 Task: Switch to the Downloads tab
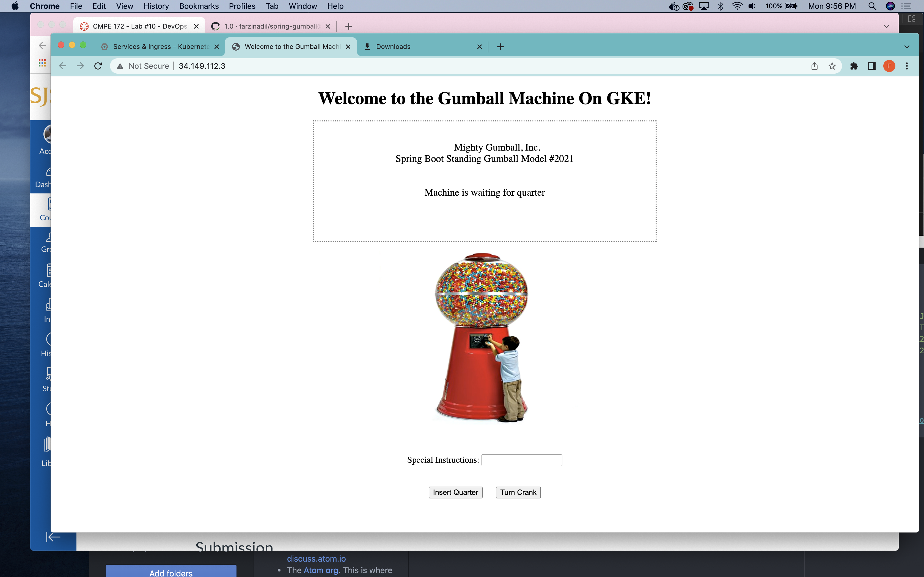pyautogui.click(x=393, y=46)
